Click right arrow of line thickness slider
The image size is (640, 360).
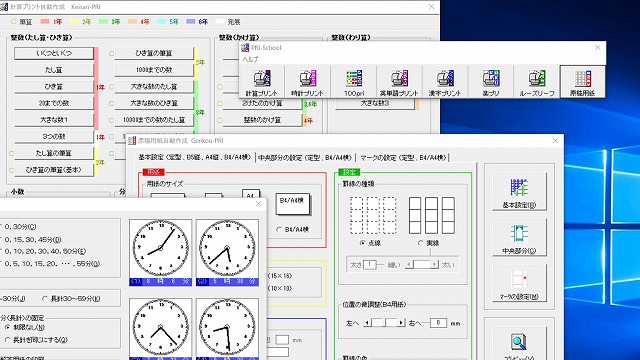tap(434, 264)
